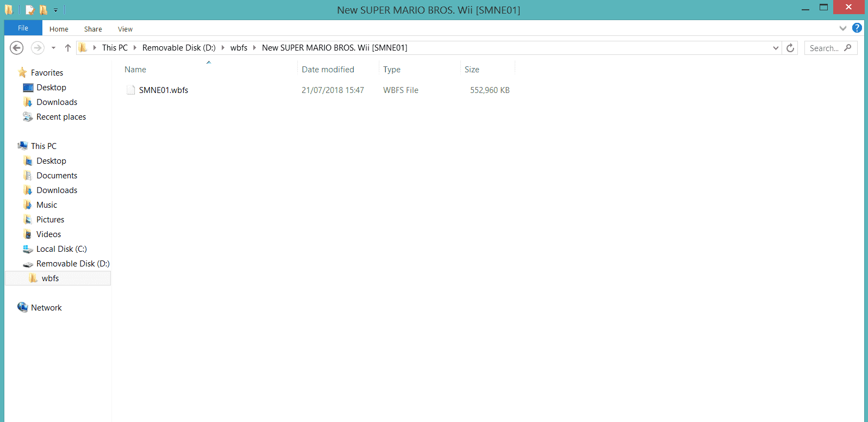Screen dimensions: 868x422
Task: Click the Desktop icon under This PC
Action: tap(28, 161)
